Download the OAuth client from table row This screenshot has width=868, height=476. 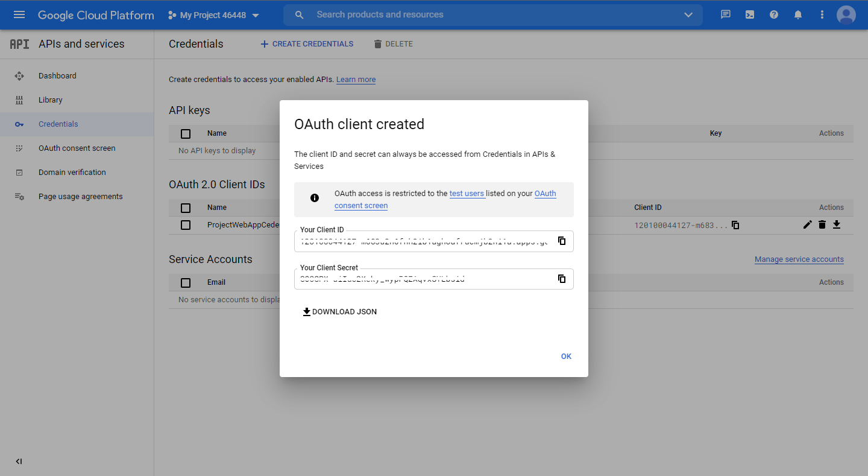pyautogui.click(x=837, y=225)
